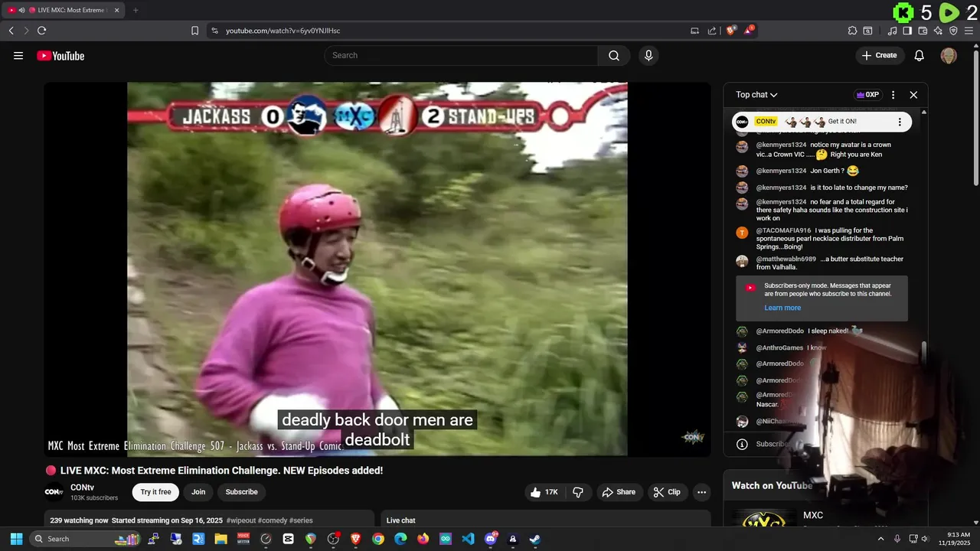Click the #comedy hashtag

point(271,520)
